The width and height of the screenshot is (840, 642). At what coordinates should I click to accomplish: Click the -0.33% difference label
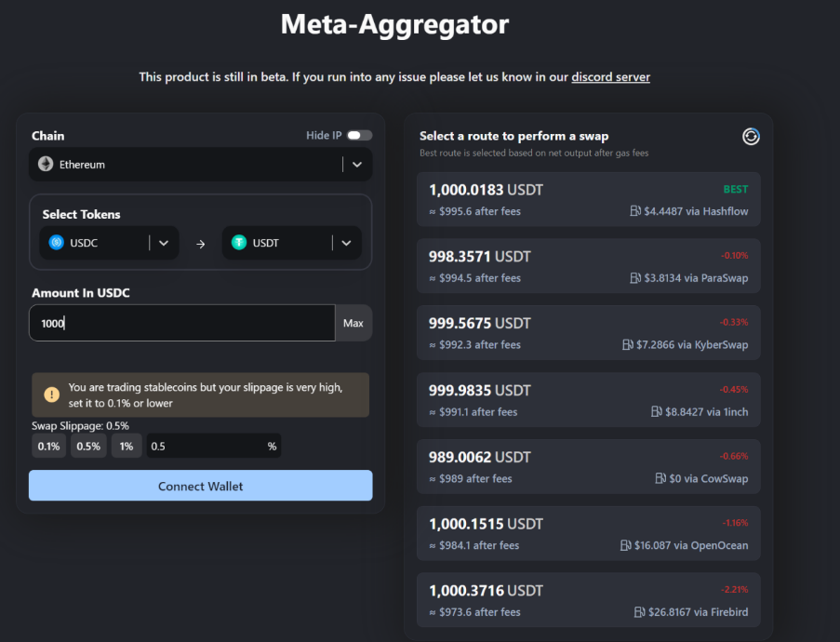pyautogui.click(x=734, y=322)
